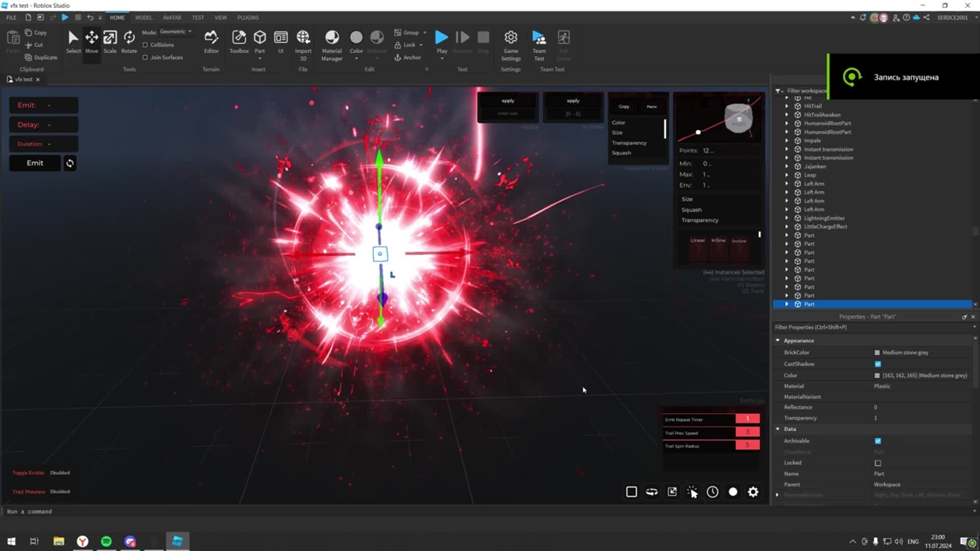
Task: Enable the Collisions checkbox
Action: 146,44
